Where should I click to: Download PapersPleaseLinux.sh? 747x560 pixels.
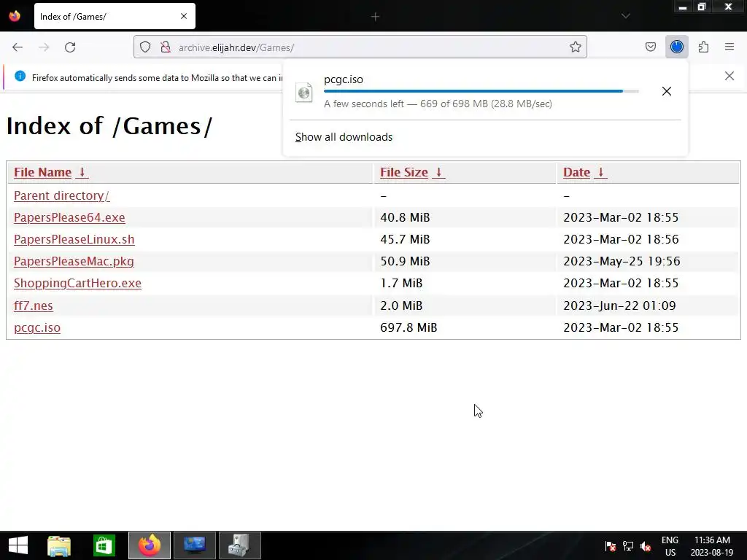[x=74, y=239]
